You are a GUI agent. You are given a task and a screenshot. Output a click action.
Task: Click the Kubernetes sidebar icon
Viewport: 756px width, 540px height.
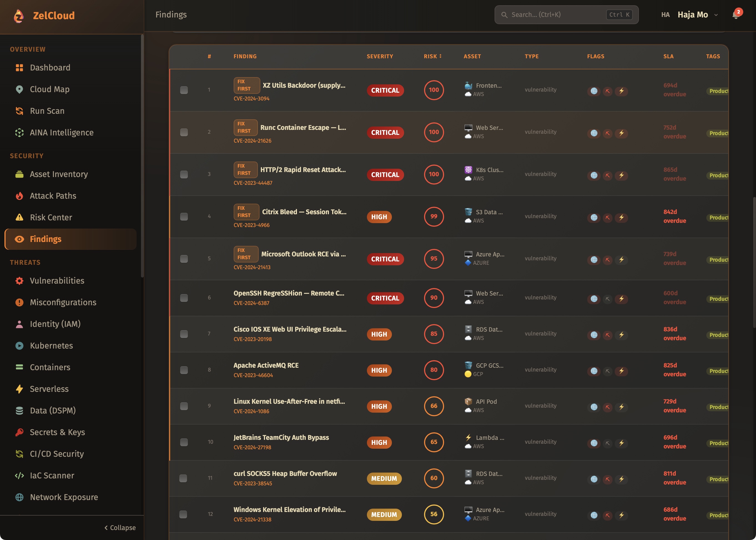(x=19, y=345)
